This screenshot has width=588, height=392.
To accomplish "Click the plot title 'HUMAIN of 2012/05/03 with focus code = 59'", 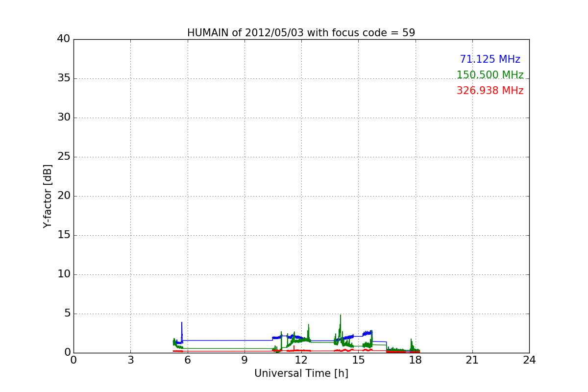I will pyautogui.click(x=301, y=33).
